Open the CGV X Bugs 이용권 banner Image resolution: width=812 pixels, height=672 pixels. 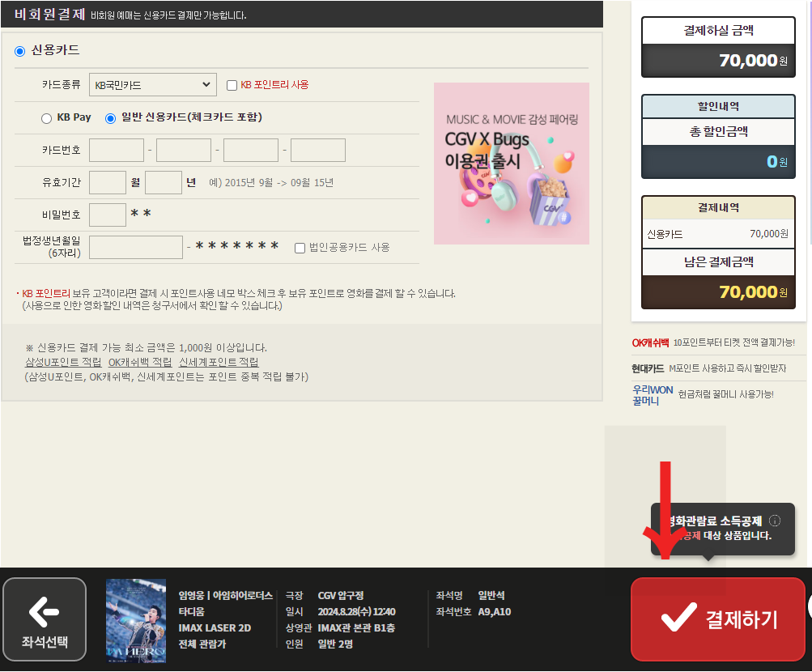[x=512, y=164]
